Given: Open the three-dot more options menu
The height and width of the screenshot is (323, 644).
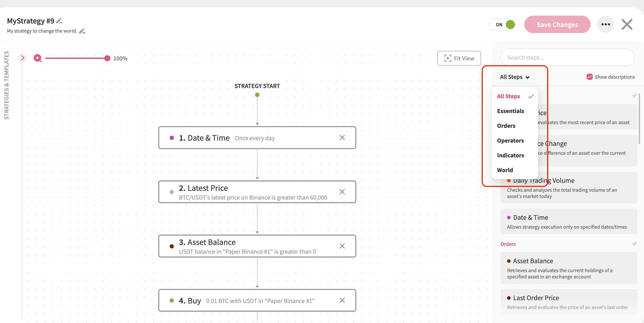Looking at the screenshot, I should pos(606,25).
